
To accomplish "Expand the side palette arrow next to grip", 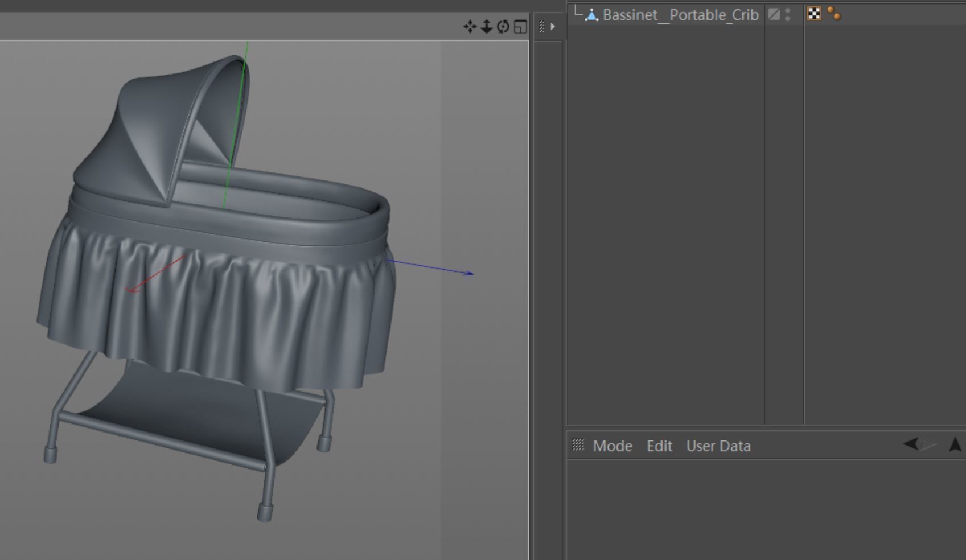I will [x=553, y=27].
